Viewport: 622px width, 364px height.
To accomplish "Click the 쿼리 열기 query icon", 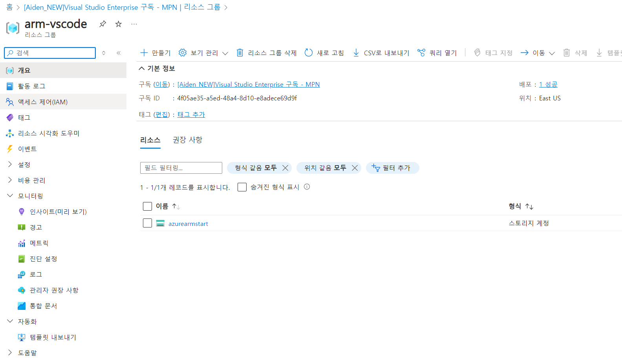I will coord(421,53).
